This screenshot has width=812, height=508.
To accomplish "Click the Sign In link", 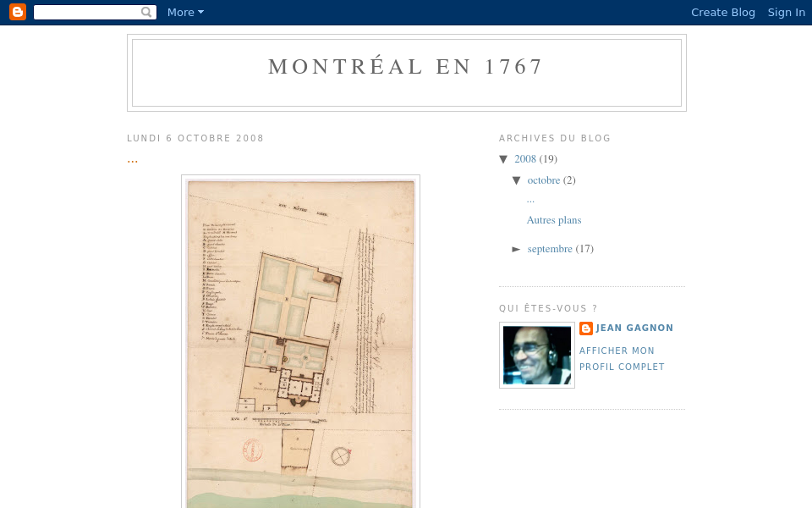I will (787, 12).
